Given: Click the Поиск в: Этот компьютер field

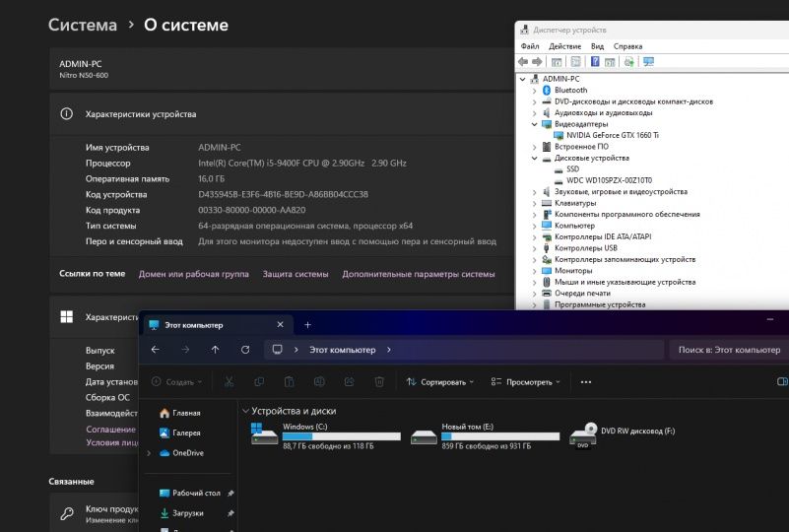Looking at the screenshot, I should point(729,350).
